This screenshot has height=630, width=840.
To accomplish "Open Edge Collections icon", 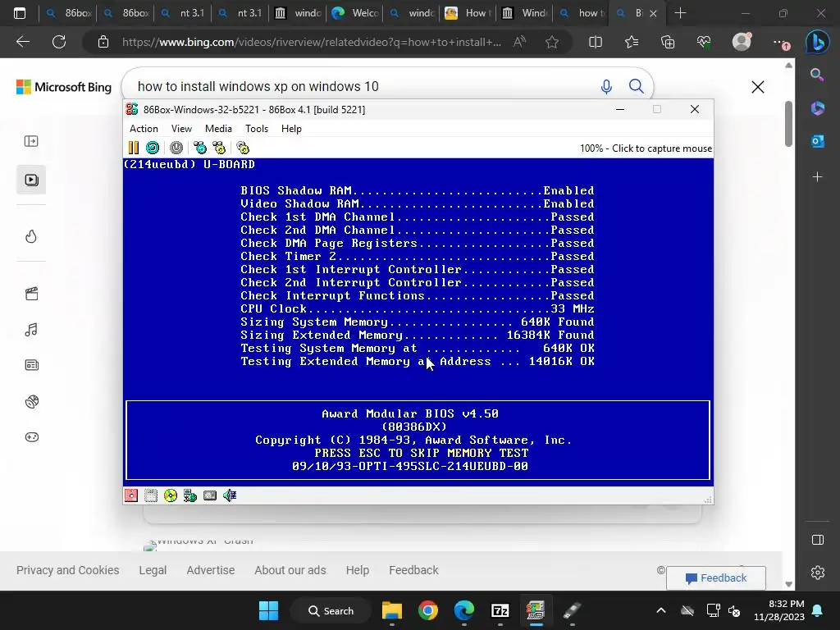I will 668,42.
